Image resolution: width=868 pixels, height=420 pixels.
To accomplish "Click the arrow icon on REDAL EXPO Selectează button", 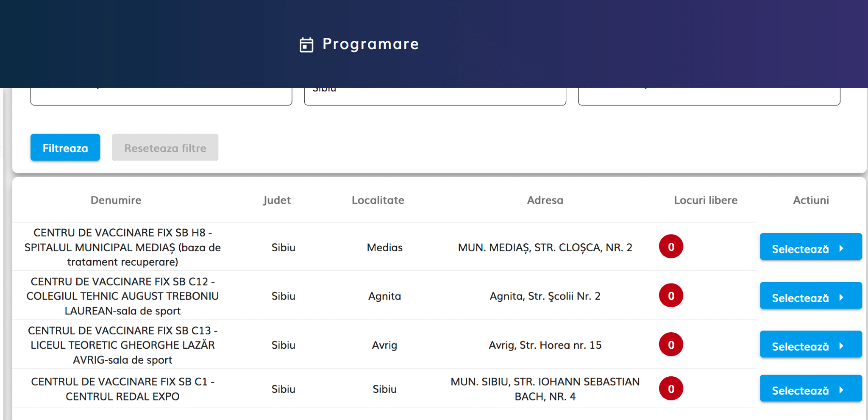I will pyautogui.click(x=842, y=390).
